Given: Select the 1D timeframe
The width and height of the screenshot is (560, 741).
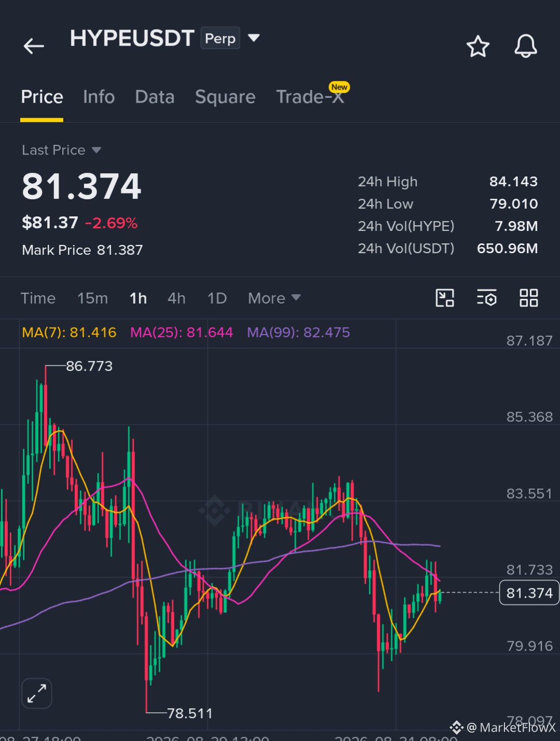Looking at the screenshot, I should coord(217,298).
